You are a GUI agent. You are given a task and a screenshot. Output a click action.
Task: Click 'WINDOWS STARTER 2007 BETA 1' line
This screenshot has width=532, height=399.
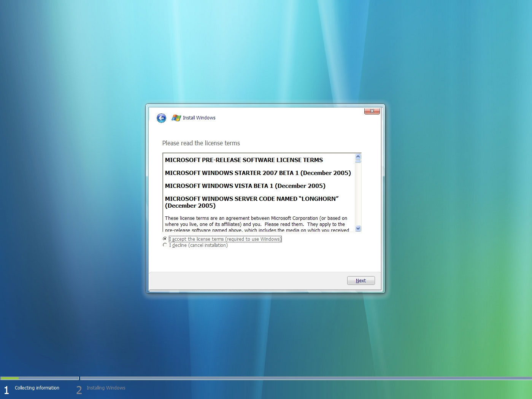[258, 173]
